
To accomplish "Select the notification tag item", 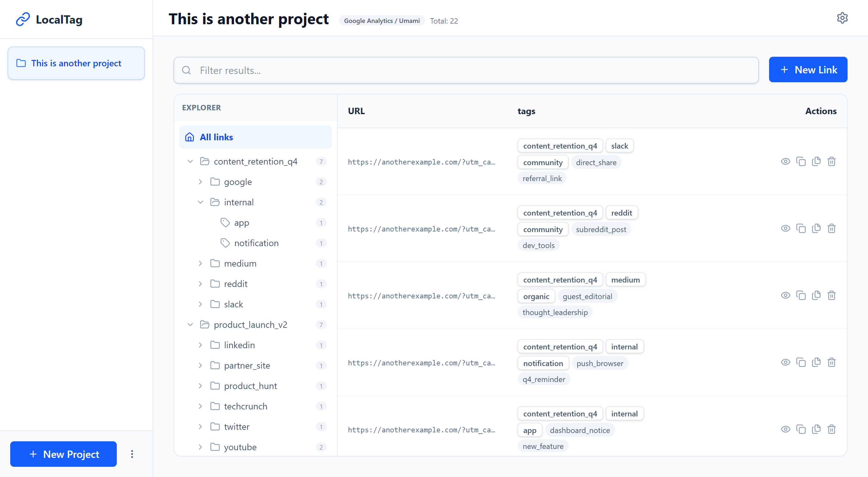I will click(255, 243).
